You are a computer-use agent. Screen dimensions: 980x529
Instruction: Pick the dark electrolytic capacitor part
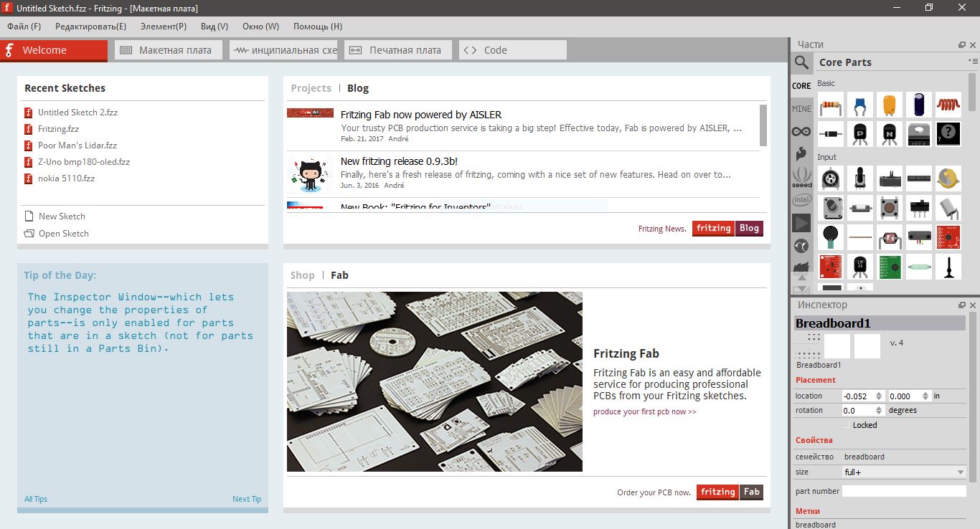pyautogui.click(x=919, y=105)
